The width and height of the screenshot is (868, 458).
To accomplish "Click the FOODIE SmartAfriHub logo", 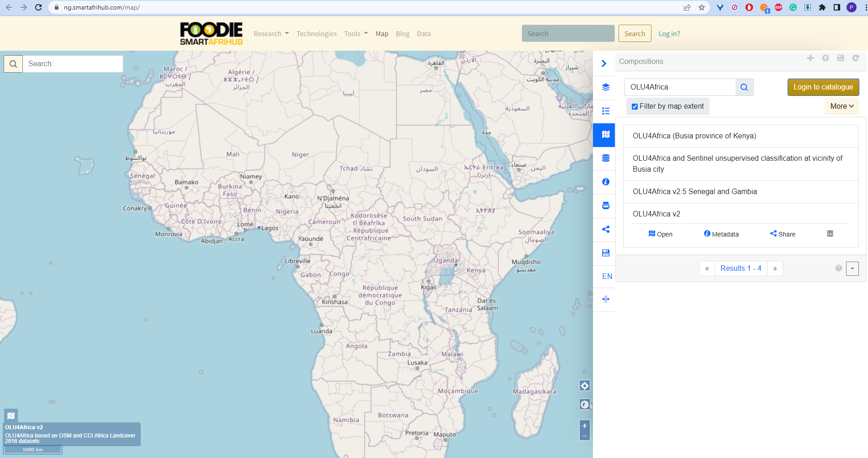I will (x=211, y=33).
